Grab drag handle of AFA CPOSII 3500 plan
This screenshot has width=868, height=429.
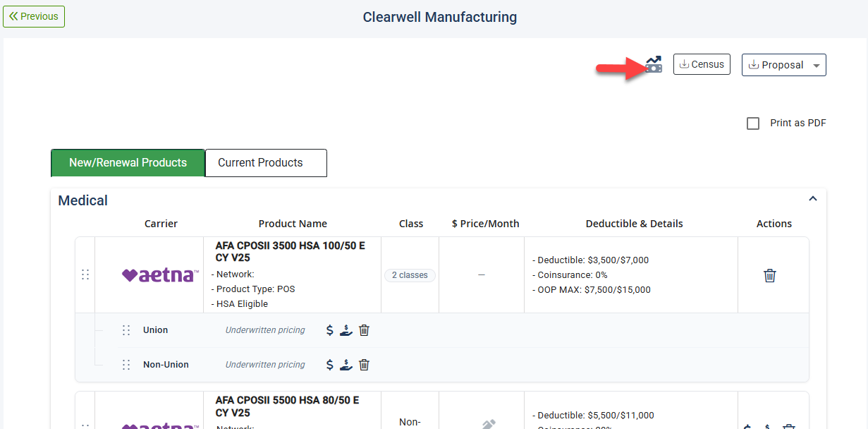point(85,274)
